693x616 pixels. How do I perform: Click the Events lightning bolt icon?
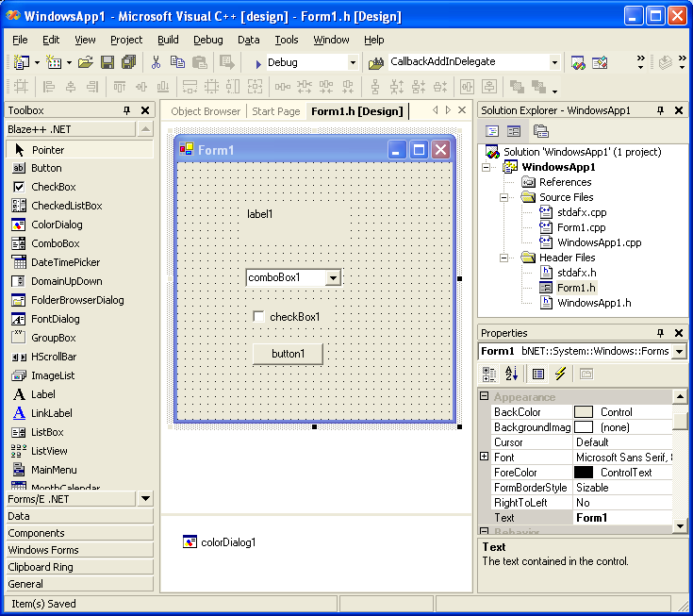pyautogui.click(x=560, y=375)
